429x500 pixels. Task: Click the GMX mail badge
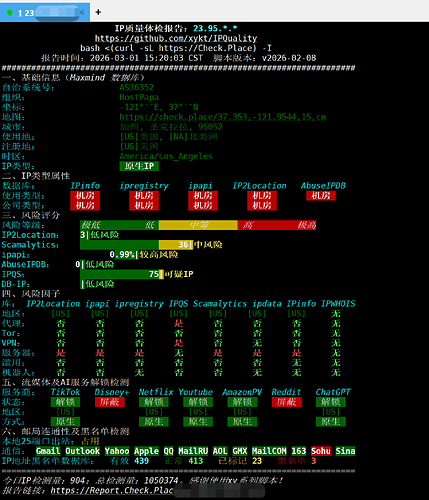240,451
